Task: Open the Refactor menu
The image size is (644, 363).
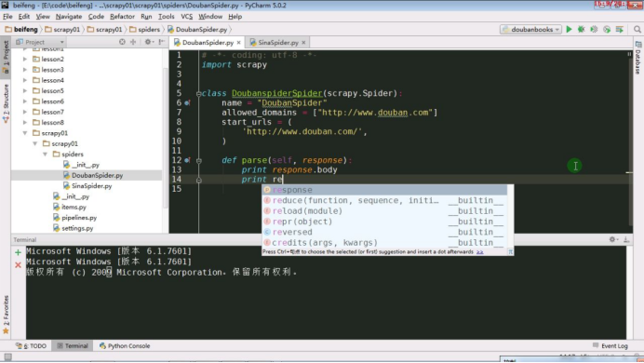Action: click(122, 17)
